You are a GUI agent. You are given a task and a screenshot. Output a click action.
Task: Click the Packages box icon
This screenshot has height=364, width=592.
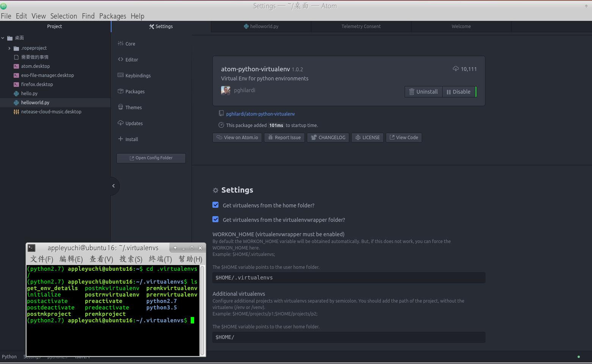(121, 91)
